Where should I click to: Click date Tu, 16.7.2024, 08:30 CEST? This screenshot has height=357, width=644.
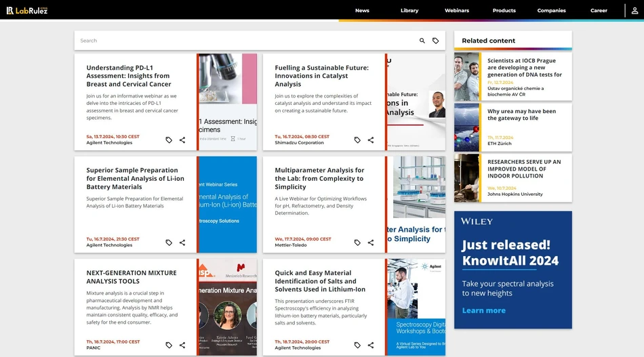[x=302, y=137]
